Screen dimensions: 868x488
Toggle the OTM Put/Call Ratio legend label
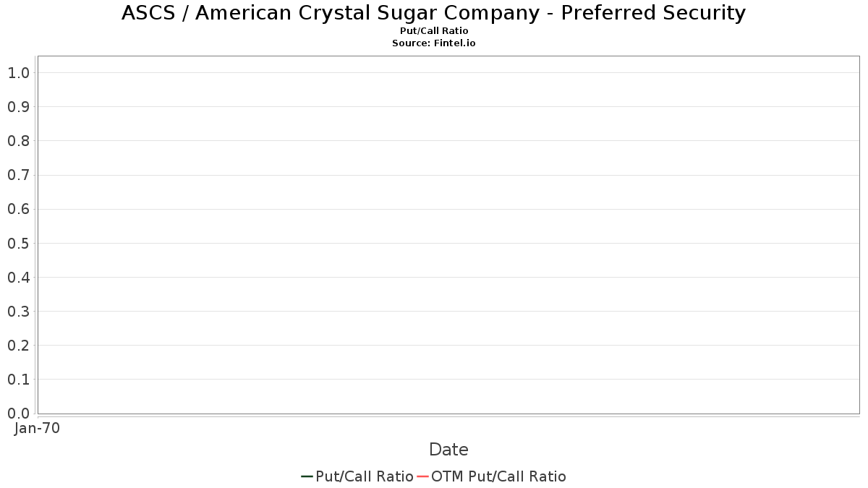(x=498, y=476)
